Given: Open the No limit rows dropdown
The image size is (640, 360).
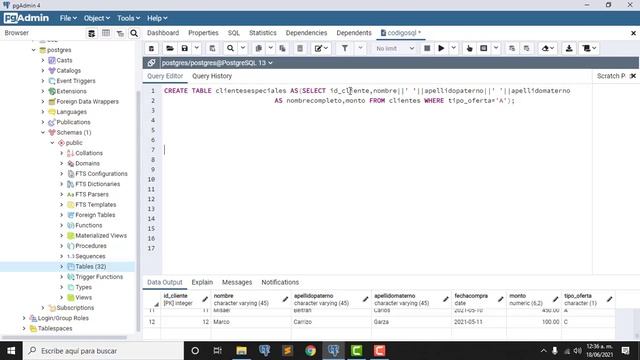Looking at the screenshot, I should pyautogui.click(x=394, y=49).
